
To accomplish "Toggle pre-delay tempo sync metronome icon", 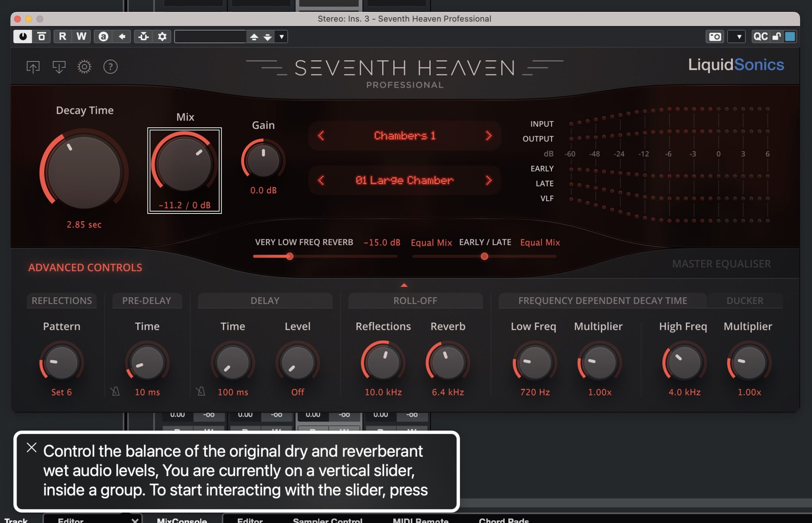I will point(115,392).
